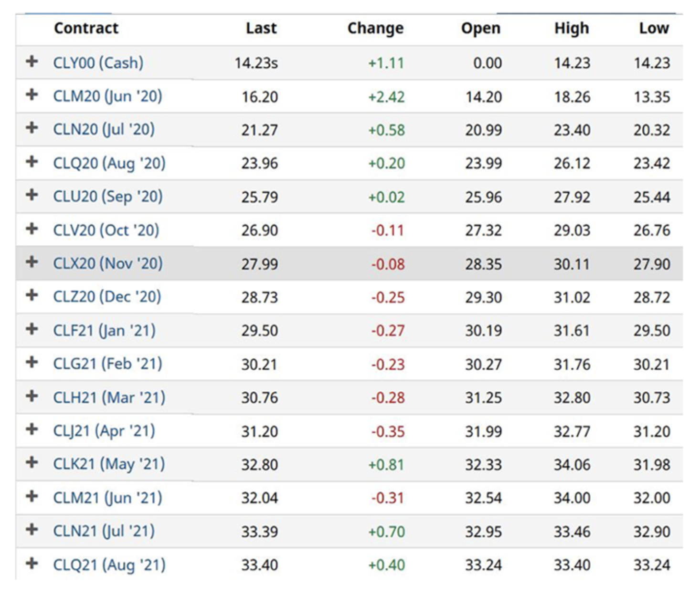Screen dimensions: 700x605
Task: Select the last price 14.23s
Action: tap(256, 63)
